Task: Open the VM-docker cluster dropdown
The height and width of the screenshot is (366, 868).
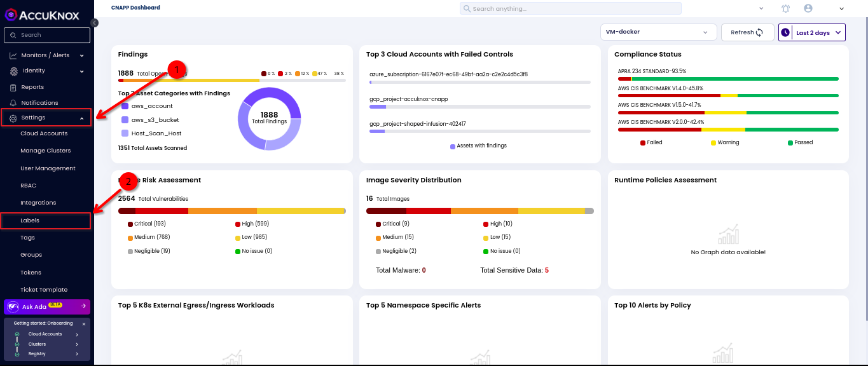Action: coord(658,32)
